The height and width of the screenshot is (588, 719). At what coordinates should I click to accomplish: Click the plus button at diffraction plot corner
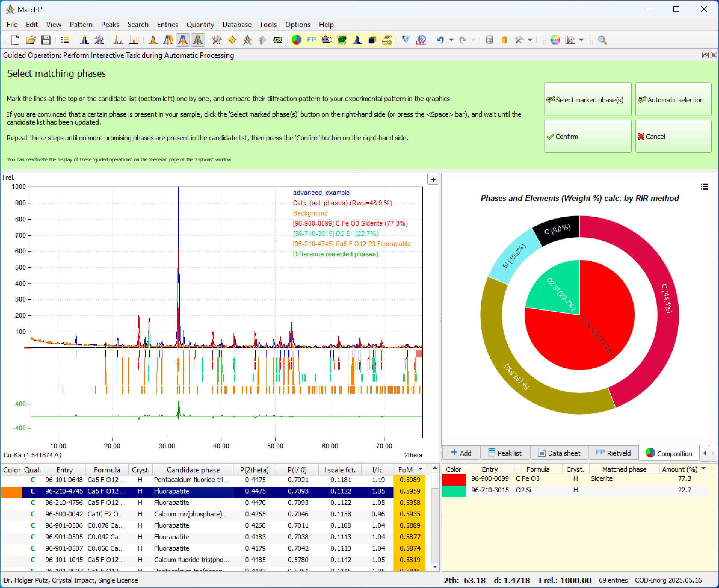[x=433, y=179]
